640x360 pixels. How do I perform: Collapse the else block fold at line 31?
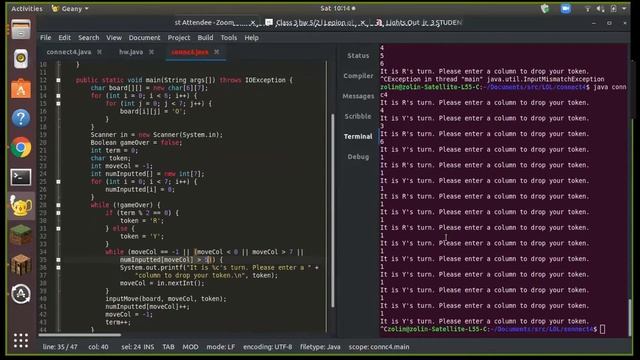(x=58, y=229)
